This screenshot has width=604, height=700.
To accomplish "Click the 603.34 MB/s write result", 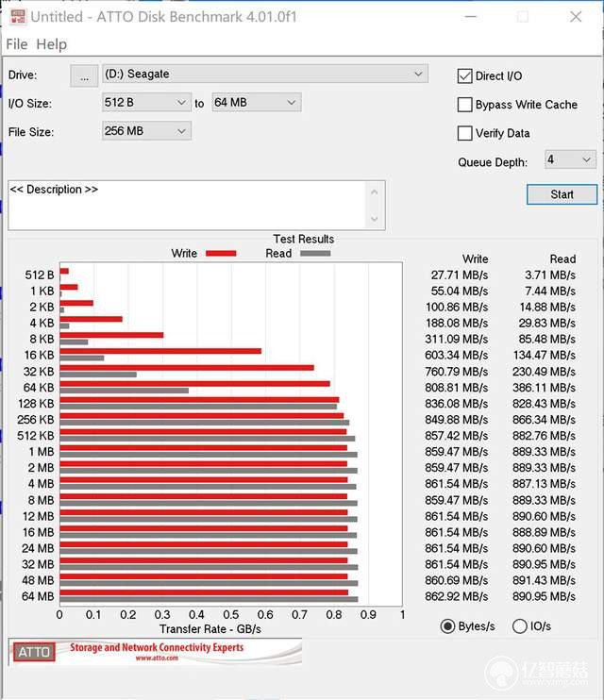I will click(456, 356).
